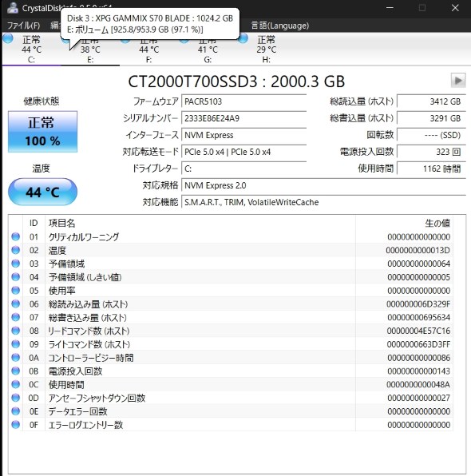The height and width of the screenshot is (476, 471).
Task: Select the ライトコマンド数 (ホスト) attribute name
Action: coord(89,344)
